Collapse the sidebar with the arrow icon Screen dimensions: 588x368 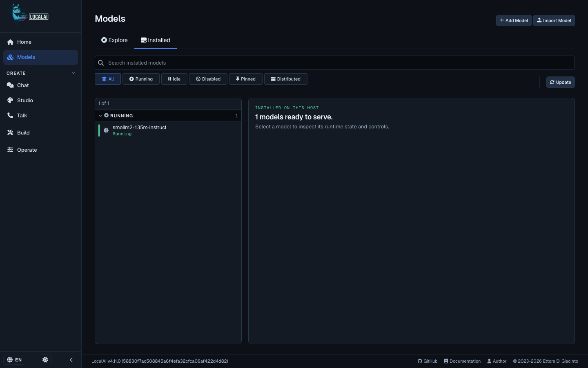(71, 360)
